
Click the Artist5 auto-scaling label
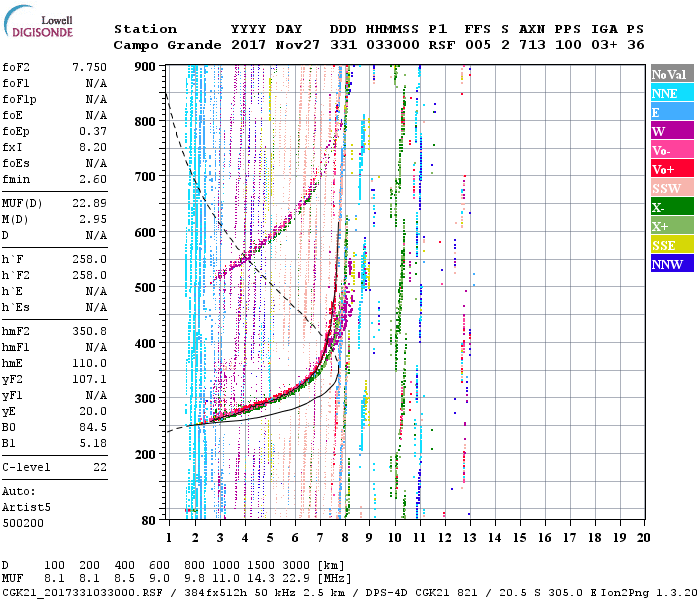click(25, 508)
